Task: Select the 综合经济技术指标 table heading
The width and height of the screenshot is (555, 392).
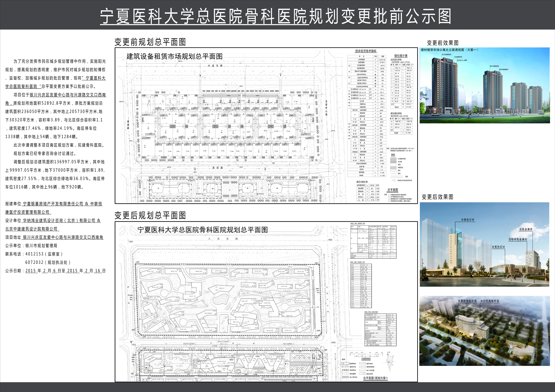Action: pos(366,51)
